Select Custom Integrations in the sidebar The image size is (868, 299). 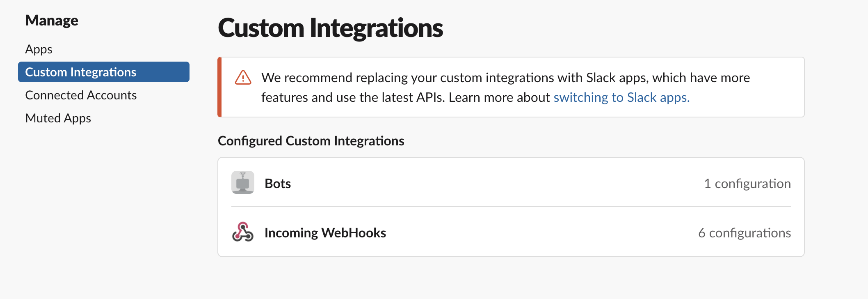[104, 72]
